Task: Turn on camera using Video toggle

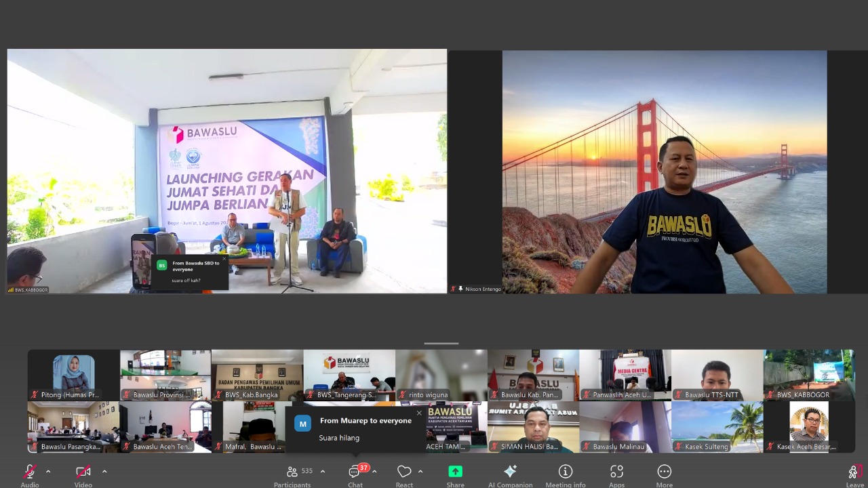Action: (x=83, y=472)
